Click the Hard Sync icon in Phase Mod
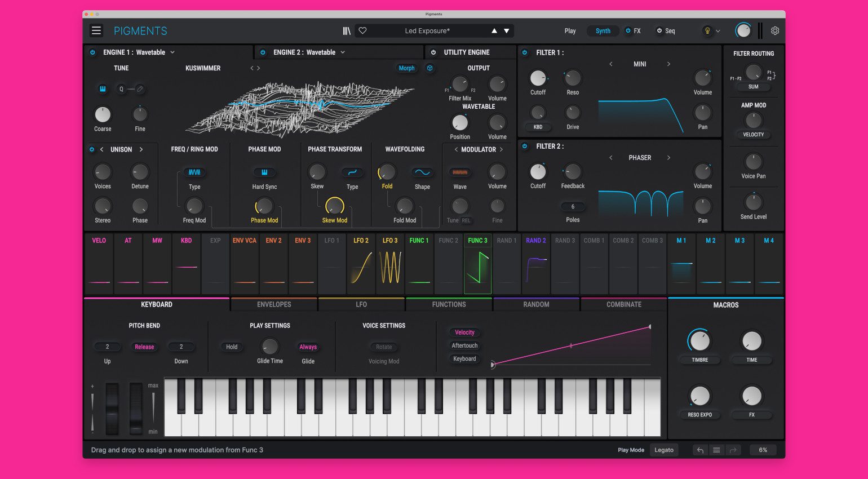This screenshot has width=868, height=479. point(264,172)
